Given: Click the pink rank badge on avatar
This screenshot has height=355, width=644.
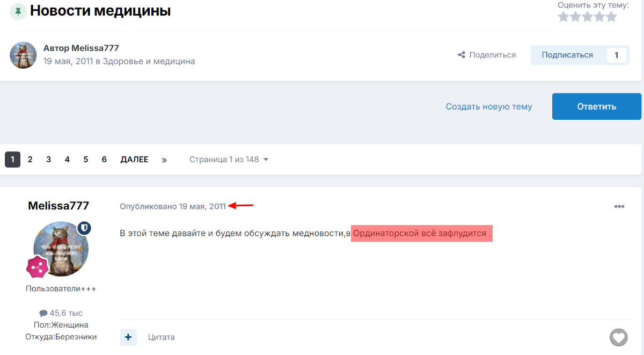Looking at the screenshot, I should coord(38,266).
